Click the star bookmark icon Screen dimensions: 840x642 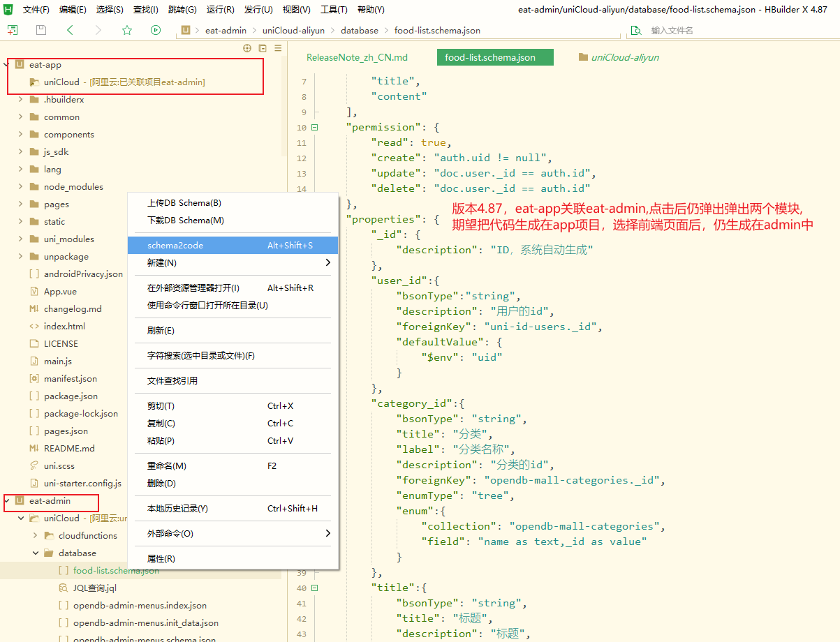click(127, 30)
